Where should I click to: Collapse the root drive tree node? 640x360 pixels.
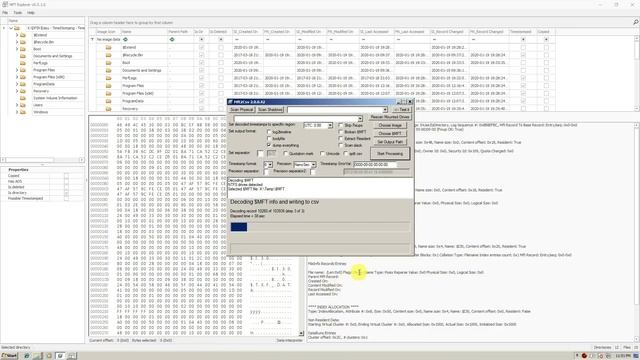[11, 28]
